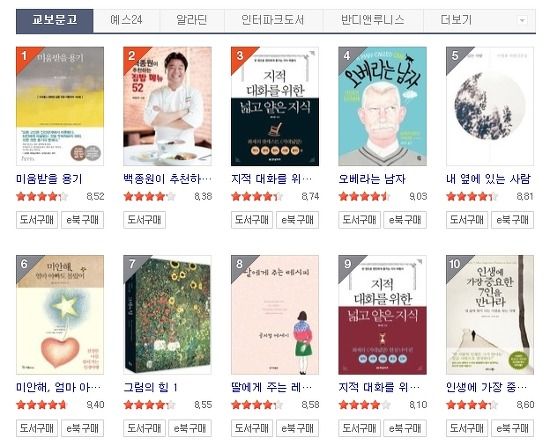Open the rank 10 book cover thumbnail
The image size is (550, 445).
490,315
